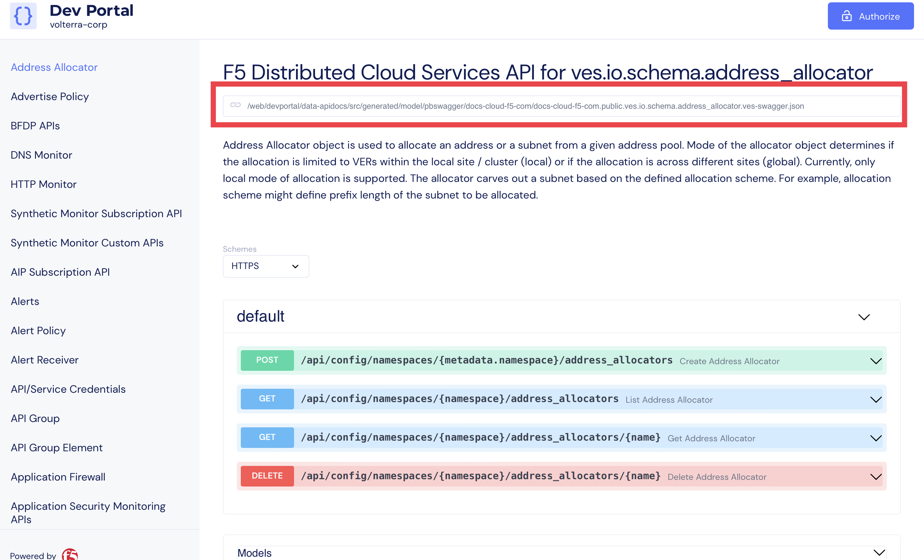Open API Group in the sidebar
The width and height of the screenshot is (924, 560).
pos(35,418)
